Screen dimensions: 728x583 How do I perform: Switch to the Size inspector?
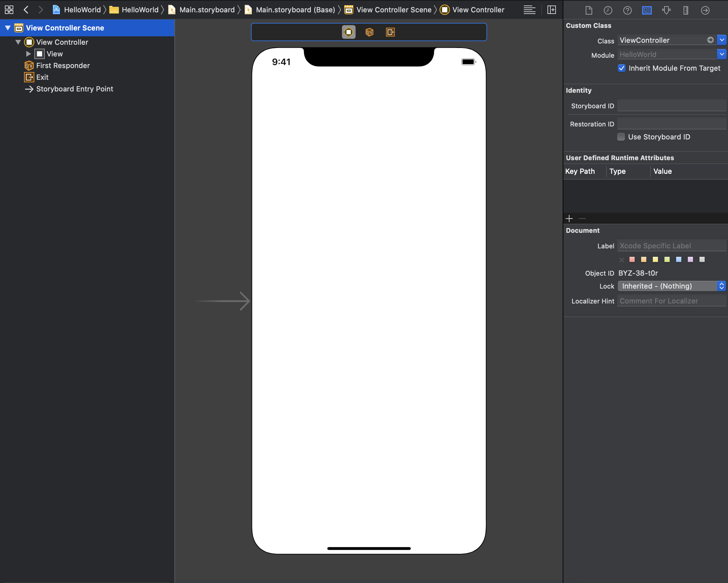click(x=686, y=10)
